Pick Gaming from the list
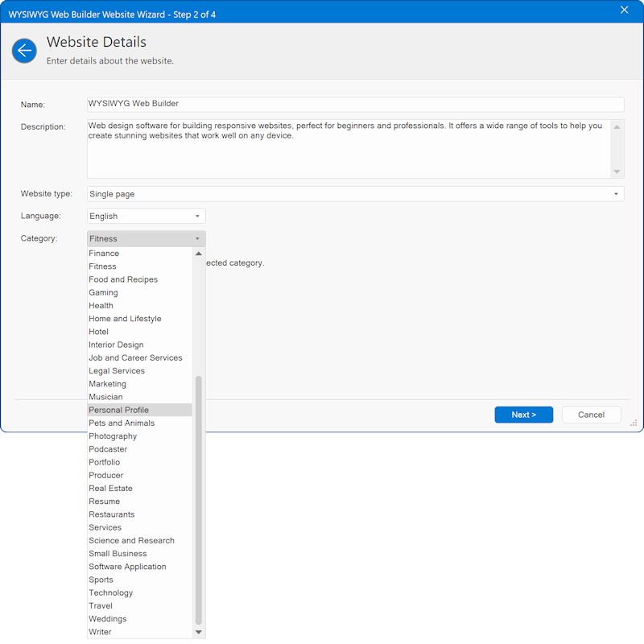Viewport: 644px width, 644px height. (139, 293)
